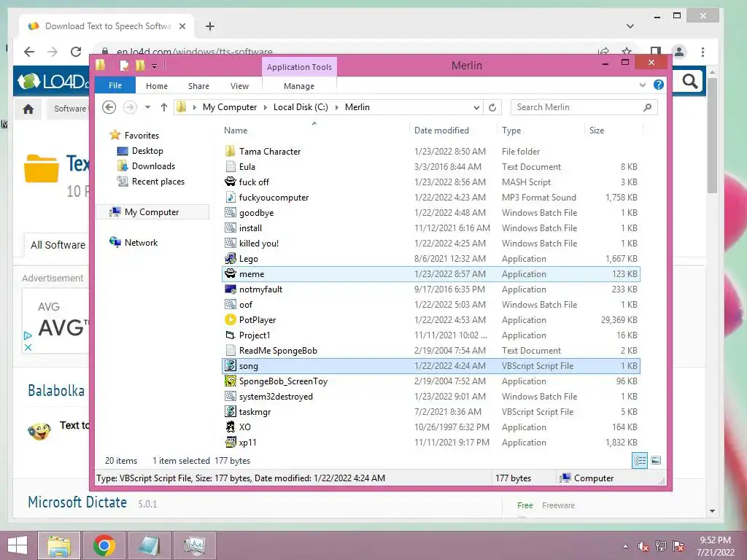Click the Eula text document icon

pyautogui.click(x=230, y=167)
